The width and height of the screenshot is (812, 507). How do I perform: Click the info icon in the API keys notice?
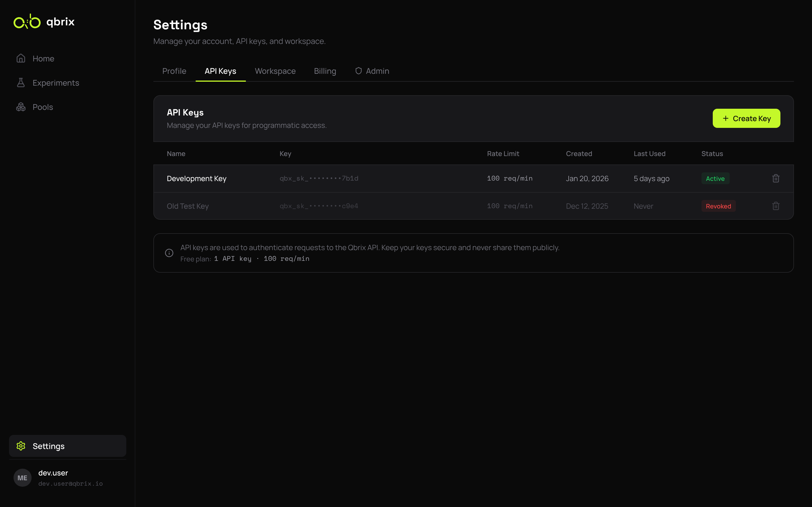pyautogui.click(x=169, y=252)
